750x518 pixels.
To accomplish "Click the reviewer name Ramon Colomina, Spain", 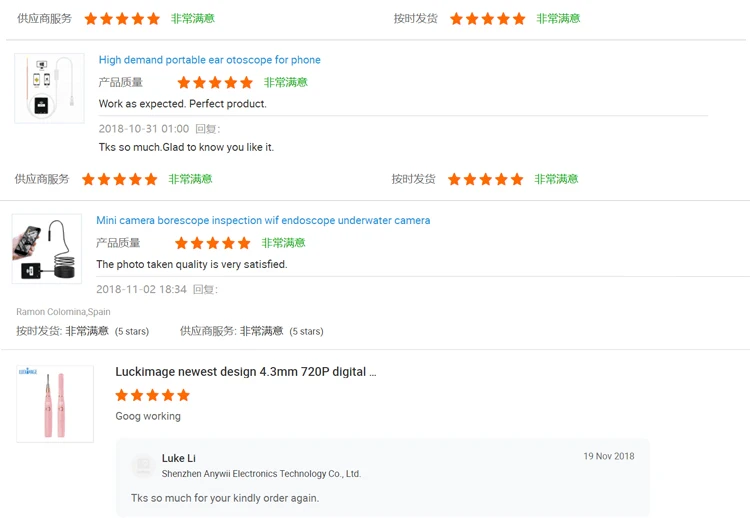I will tap(63, 312).
